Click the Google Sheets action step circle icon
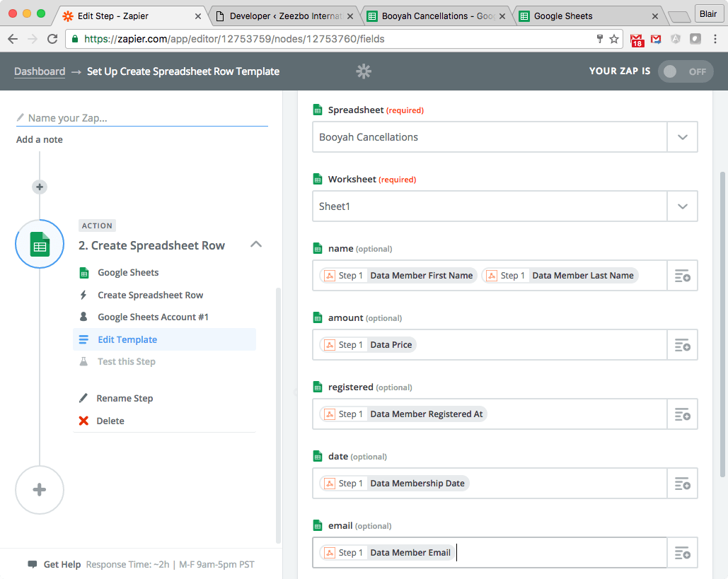The image size is (728, 579). pyautogui.click(x=40, y=244)
